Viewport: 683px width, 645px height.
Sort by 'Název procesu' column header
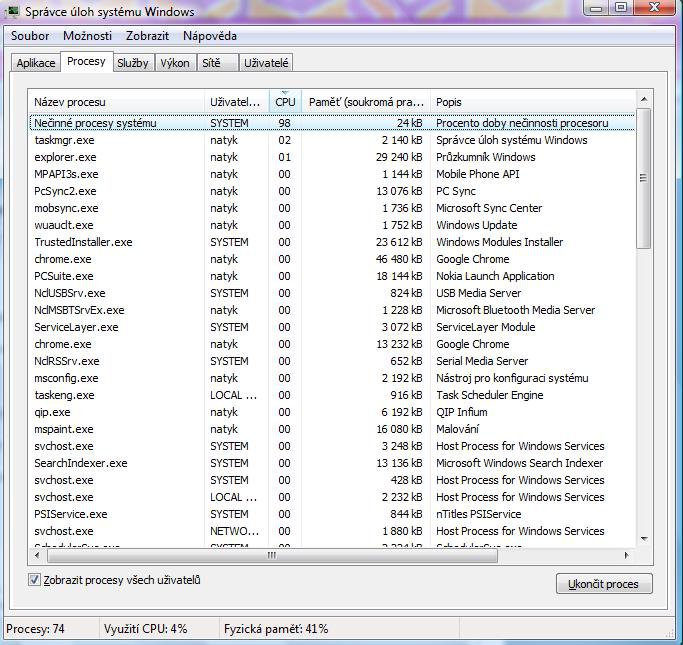pos(116,102)
